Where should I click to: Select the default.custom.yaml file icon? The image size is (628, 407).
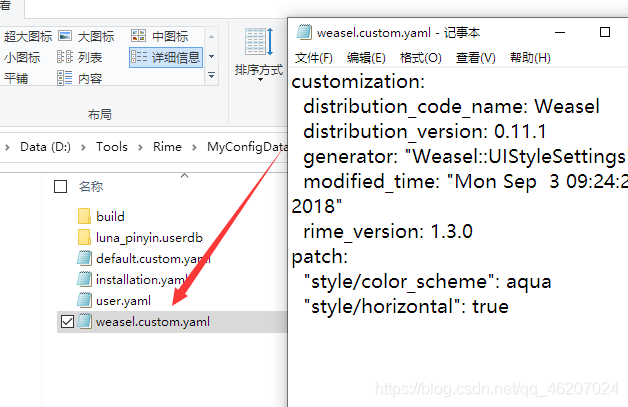(84, 258)
